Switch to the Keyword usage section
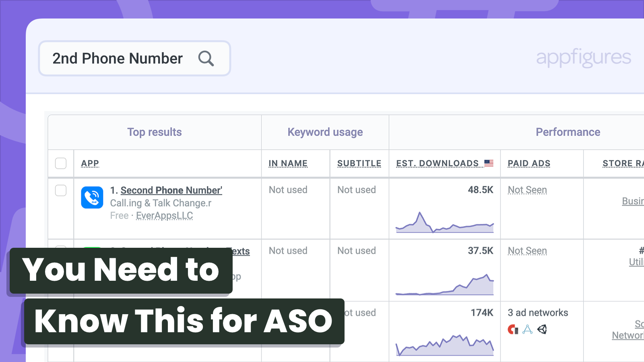The width and height of the screenshot is (644, 362). point(325,132)
